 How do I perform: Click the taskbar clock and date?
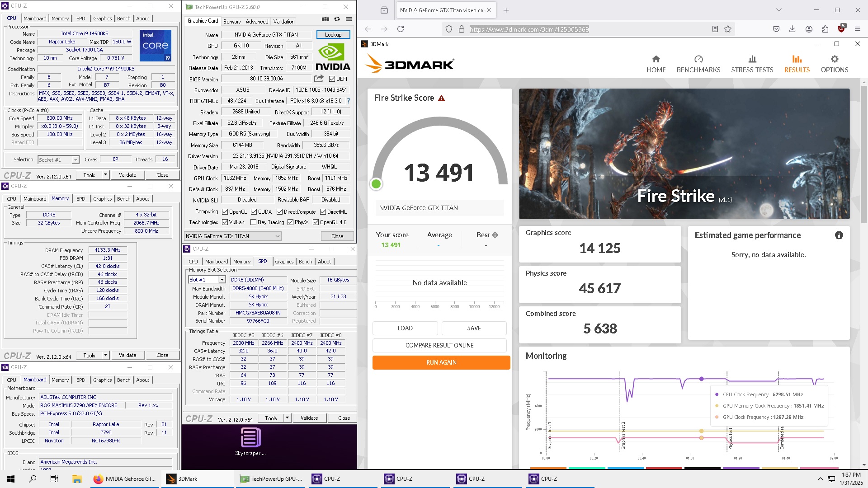(851, 479)
